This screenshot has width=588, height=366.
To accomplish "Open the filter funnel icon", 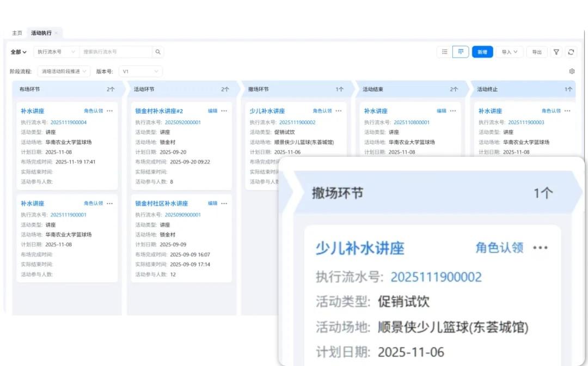I will click(x=556, y=52).
